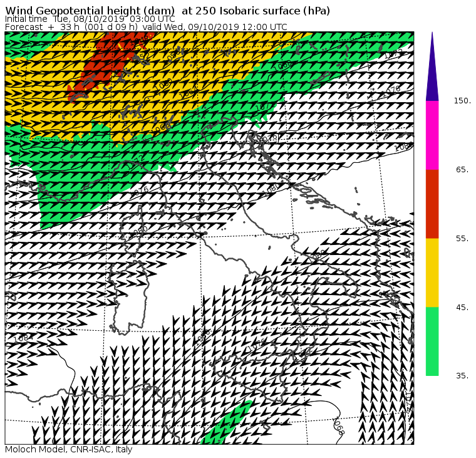Image resolution: width=476 pixels, height=458 pixels.
Task: Click the legend value "35."
Action: pyautogui.click(x=462, y=376)
